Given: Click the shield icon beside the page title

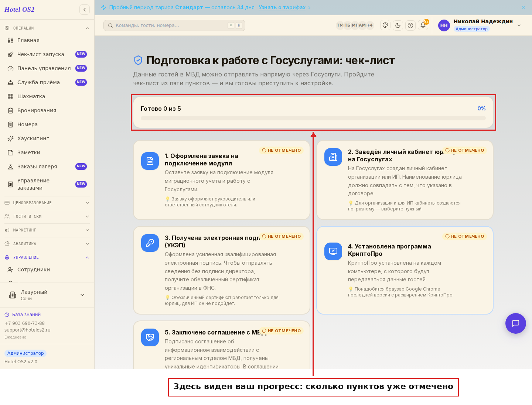Looking at the screenshot, I should pos(138,60).
